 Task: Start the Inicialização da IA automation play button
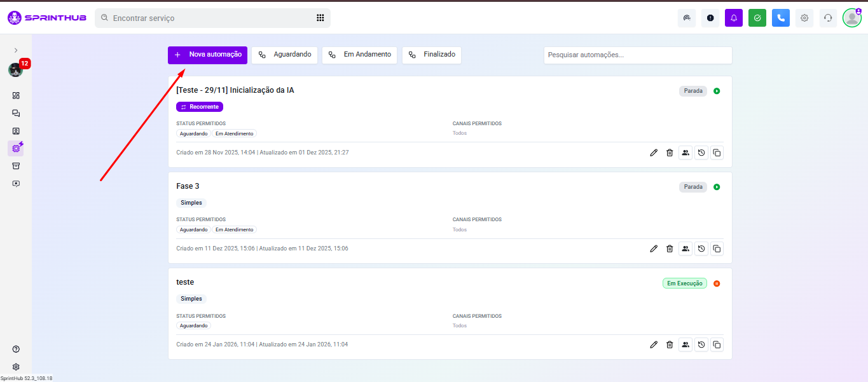click(x=717, y=91)
